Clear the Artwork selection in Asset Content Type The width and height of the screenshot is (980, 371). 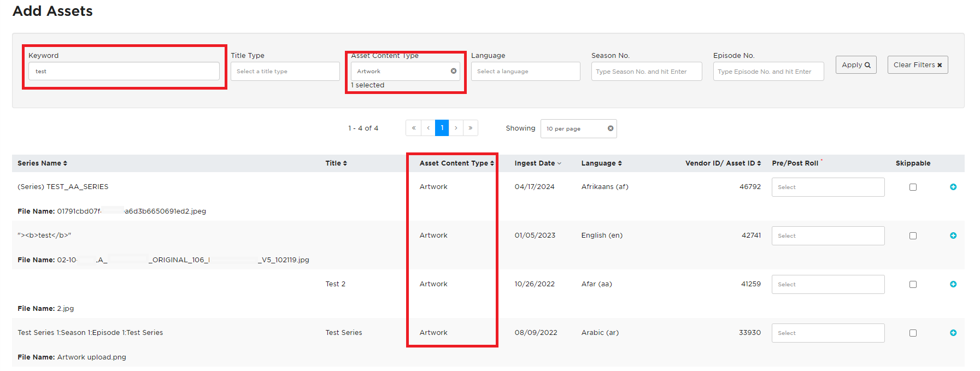[x=454, y=71]
